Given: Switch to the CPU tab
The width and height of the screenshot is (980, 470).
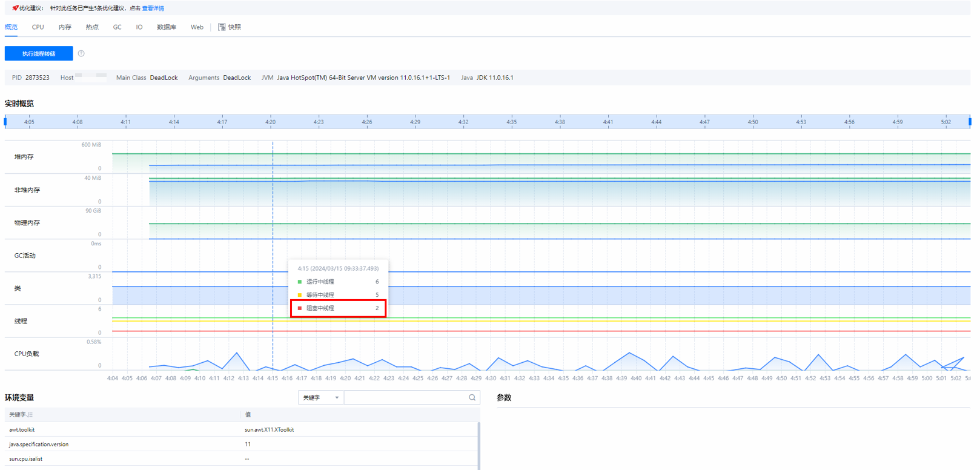Looking at the screenshot, I should 38,27.
